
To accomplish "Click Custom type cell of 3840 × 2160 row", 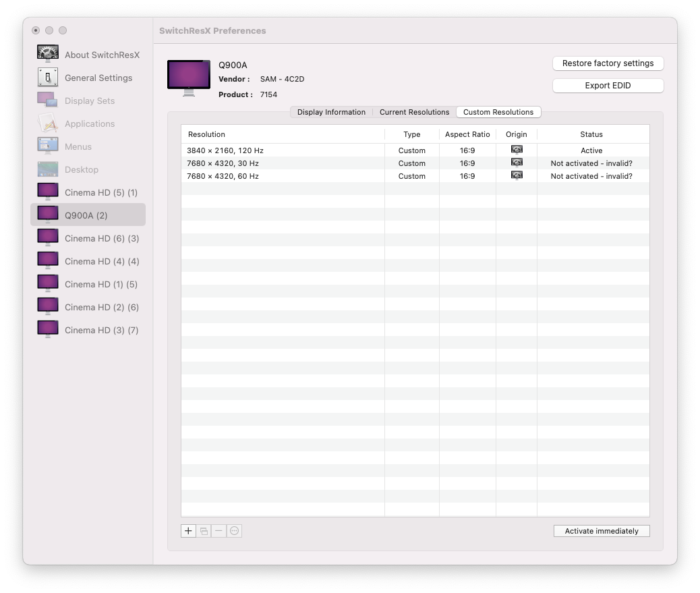I will [411, 150].
